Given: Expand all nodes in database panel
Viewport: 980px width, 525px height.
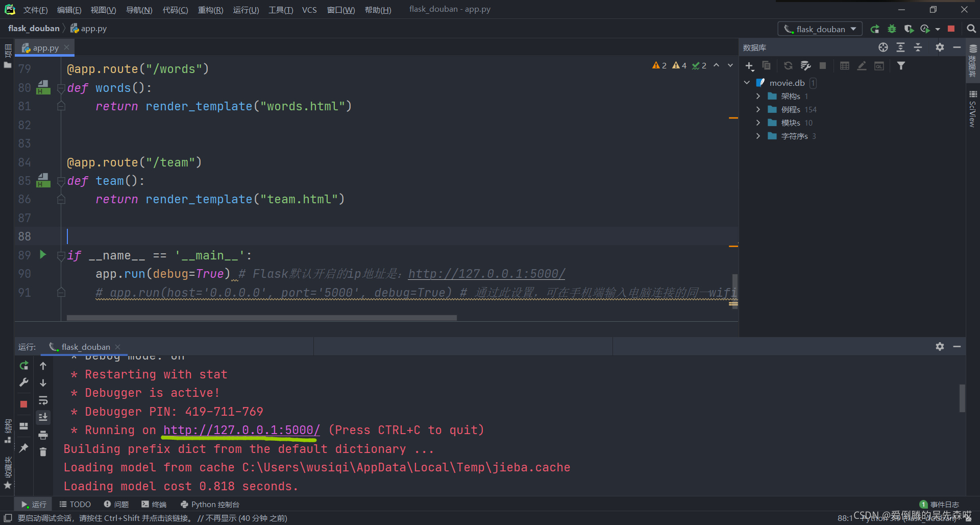Looking at the screenshot, I should tap(900, 47).
